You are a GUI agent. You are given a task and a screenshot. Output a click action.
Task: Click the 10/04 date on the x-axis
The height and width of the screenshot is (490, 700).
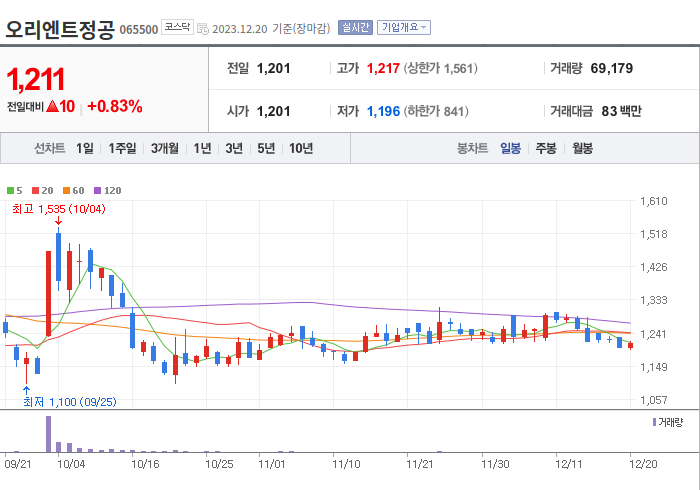tap(71, 464)
